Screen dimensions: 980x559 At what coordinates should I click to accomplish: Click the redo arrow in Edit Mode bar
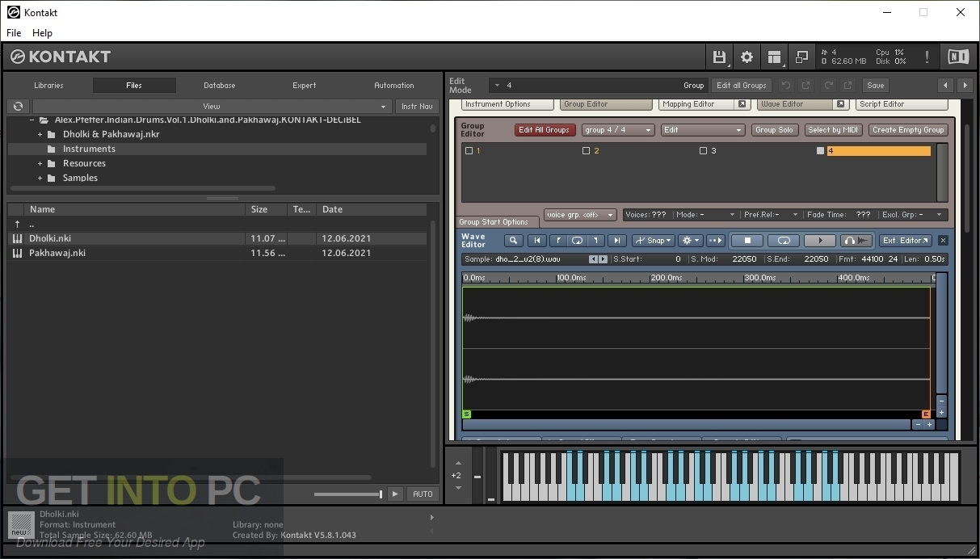pyautogui.click(x=828, y=85)
